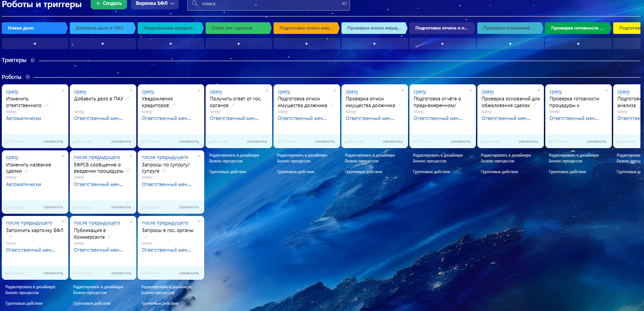Delete the Добавить дело в ПАУ robot card
644x311 pixels.
[x=131, y=90]
